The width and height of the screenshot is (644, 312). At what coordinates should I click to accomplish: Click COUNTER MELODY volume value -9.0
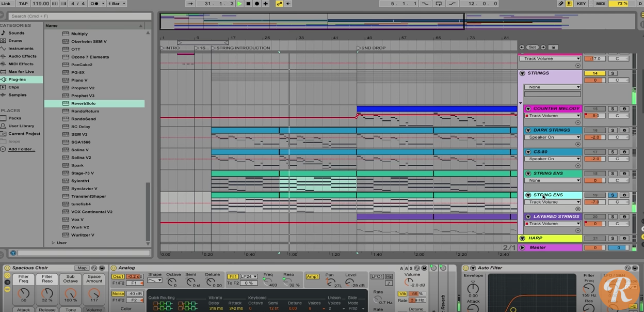click(594, 116)
